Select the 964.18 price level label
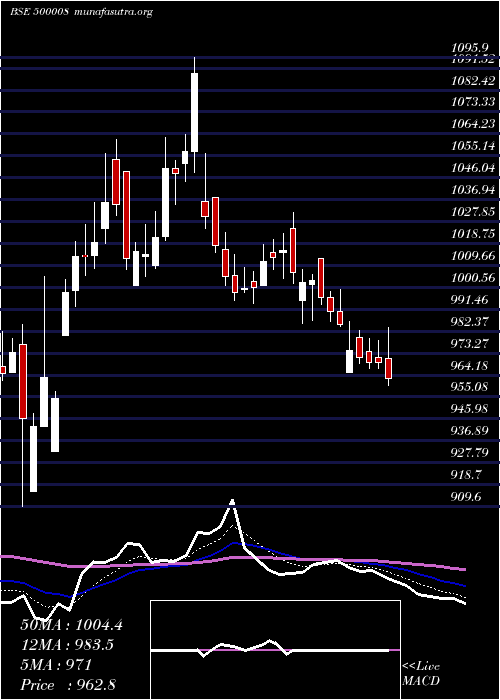The image size is (500, 700). pos(470,365)
